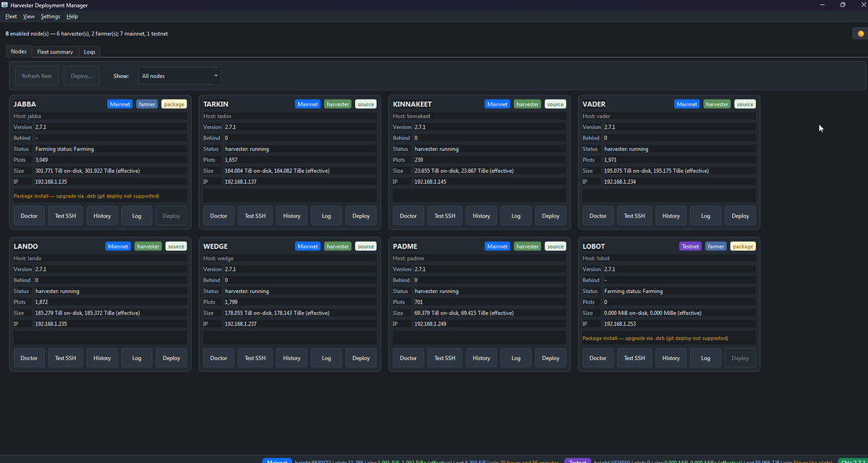The height and width of the screenshot is (463, 868).
Task: Open the Log for PADME
Action: pyautogui.click(x=516, y=358)
